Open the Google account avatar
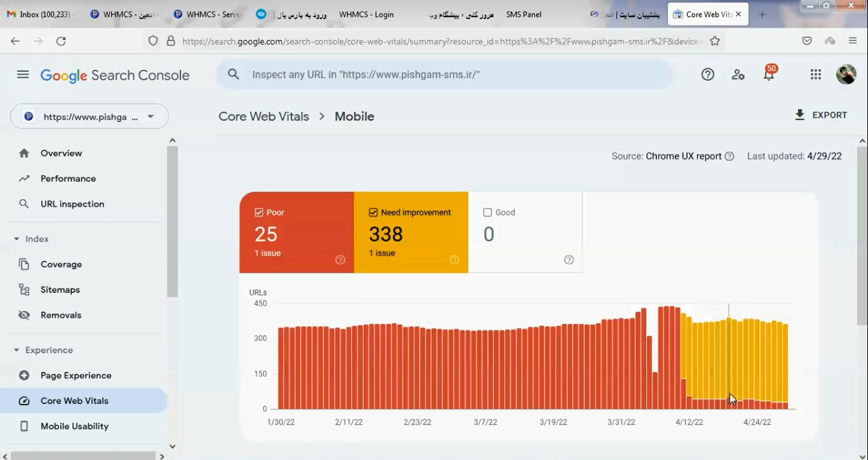This screenshot has height=460, width=868. (846, 74)
